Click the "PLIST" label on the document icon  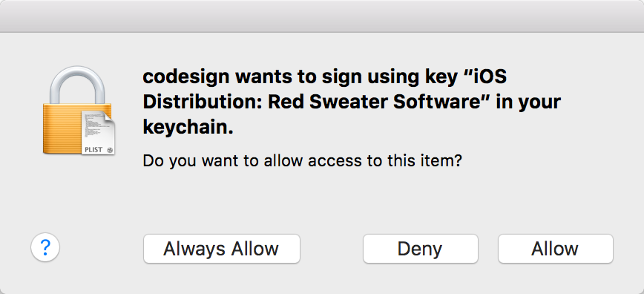(x=93, y=150)
